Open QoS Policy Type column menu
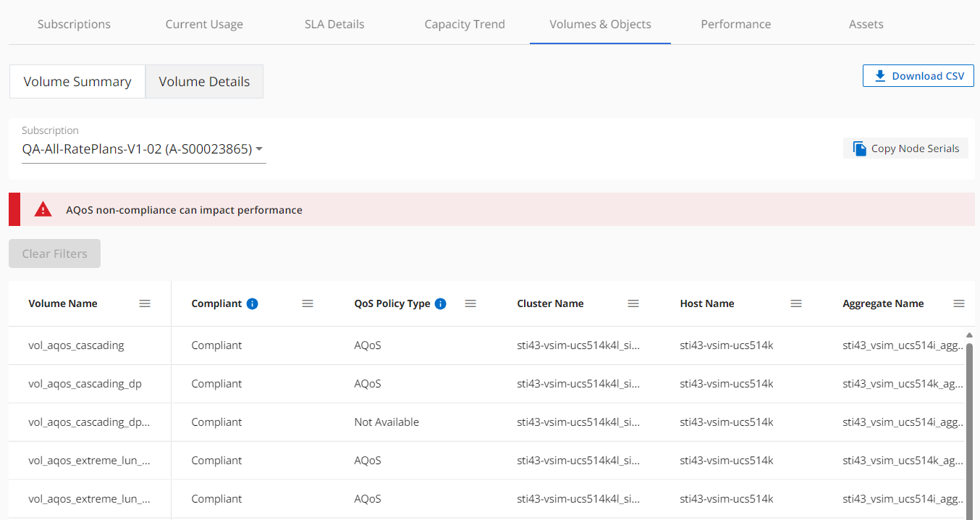This screenshot has width=980, height=520. click(x=470, y=303)
